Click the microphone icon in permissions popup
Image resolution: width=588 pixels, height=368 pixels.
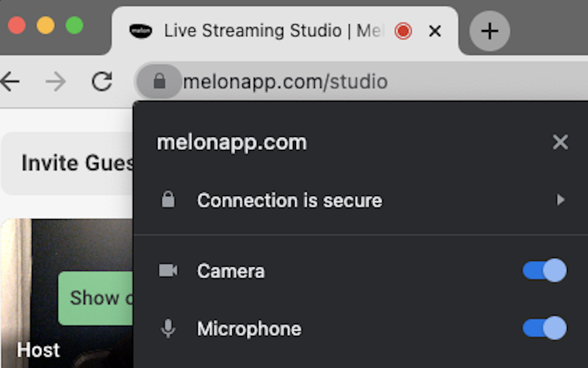point(168,328)
